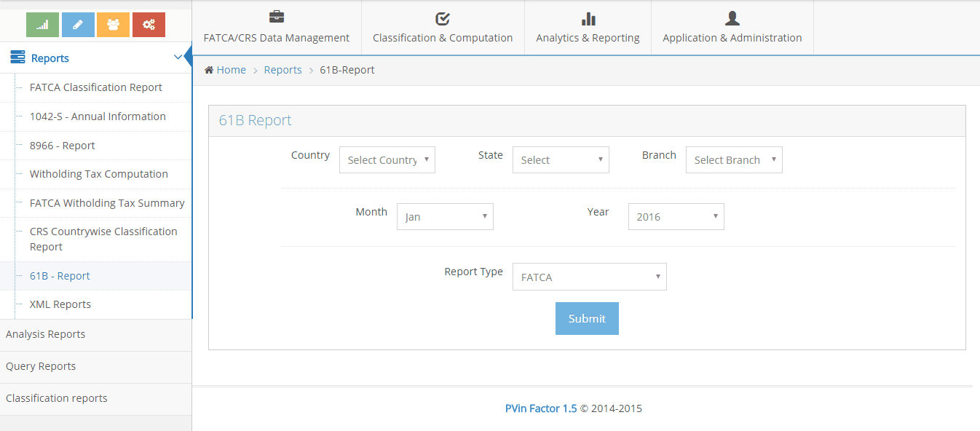The width and height of the screenshot is (980, 431).
Task: Open the Select Branch dropdown
Action: [733, 160]
